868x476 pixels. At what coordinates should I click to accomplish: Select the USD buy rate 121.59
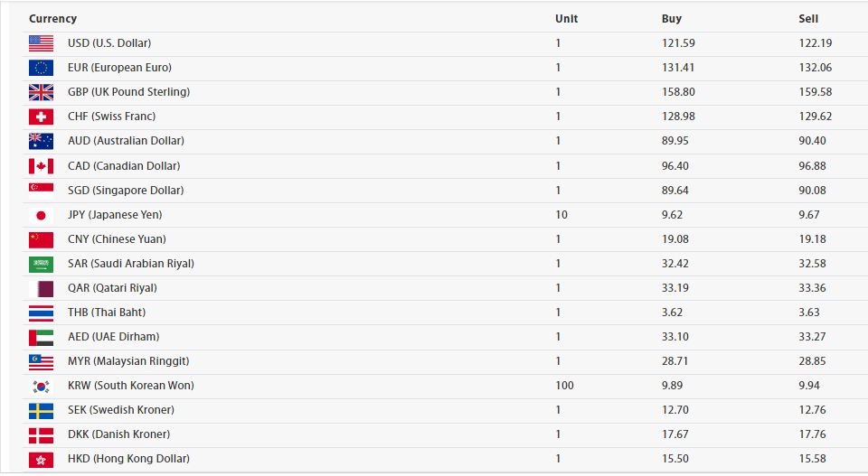tap(678, 43)
